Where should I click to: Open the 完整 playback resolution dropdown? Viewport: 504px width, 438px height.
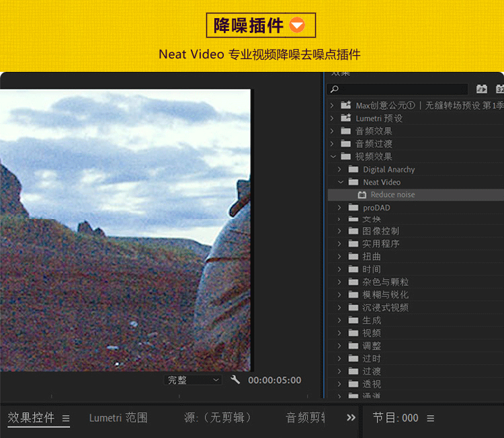pos(193,380)
